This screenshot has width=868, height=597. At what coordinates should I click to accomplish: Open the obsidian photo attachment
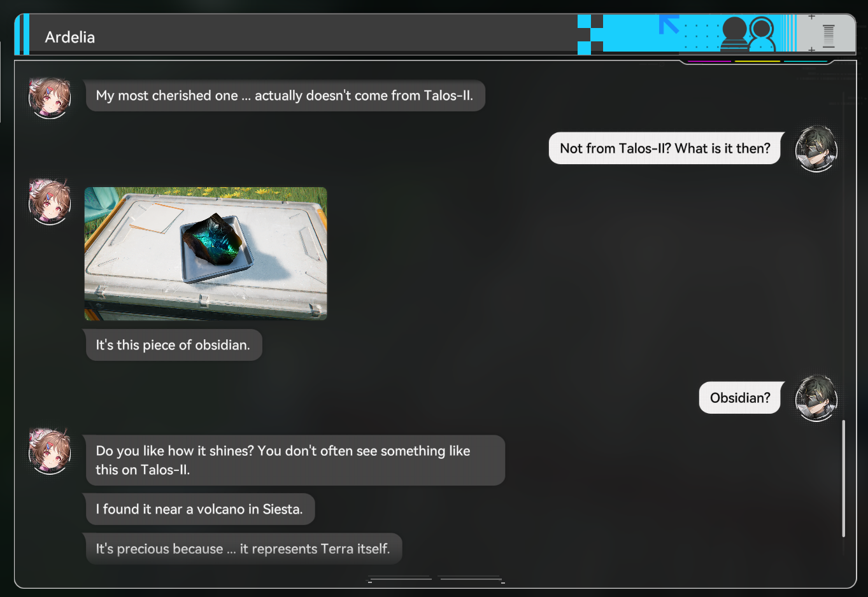click(x=206, y=253)
